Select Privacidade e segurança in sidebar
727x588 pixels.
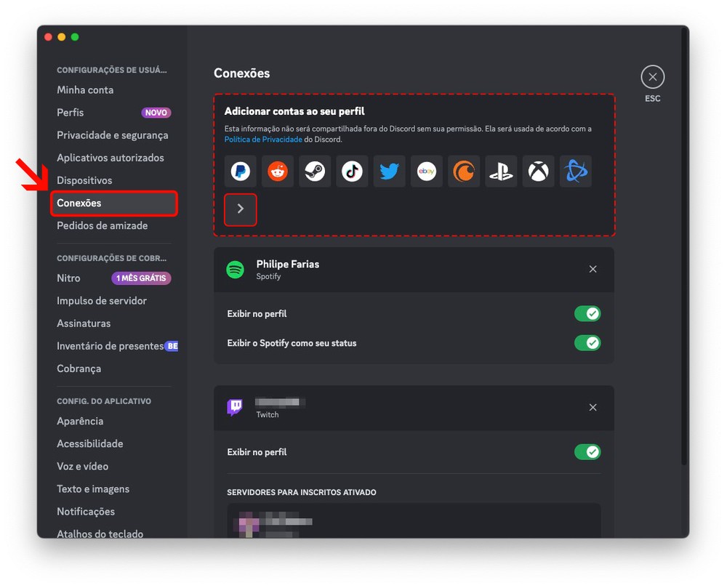tap(112, 135)
